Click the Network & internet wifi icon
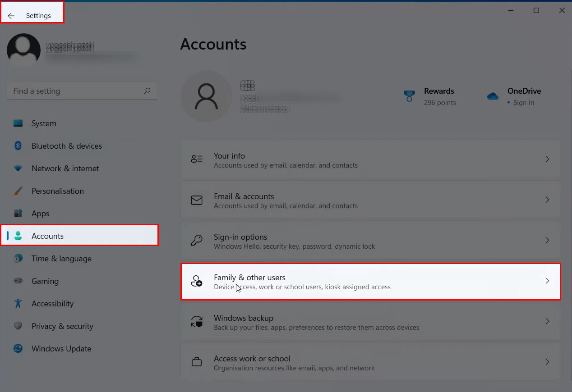 tap(18, 169)
